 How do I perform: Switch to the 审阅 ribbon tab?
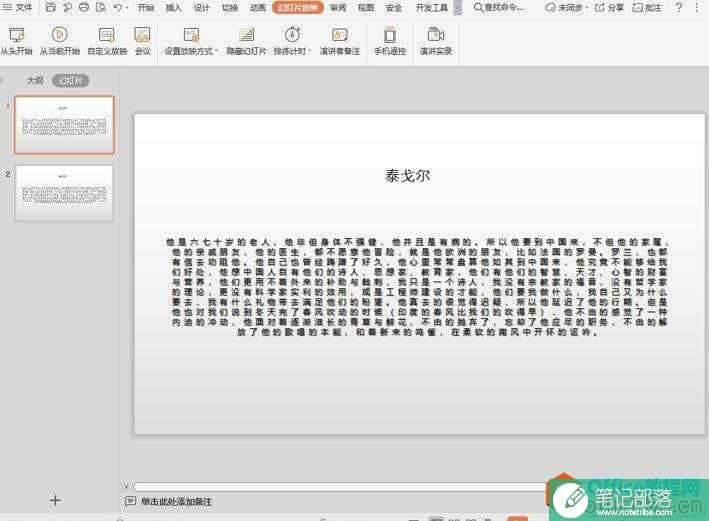(x=338, y=8)
